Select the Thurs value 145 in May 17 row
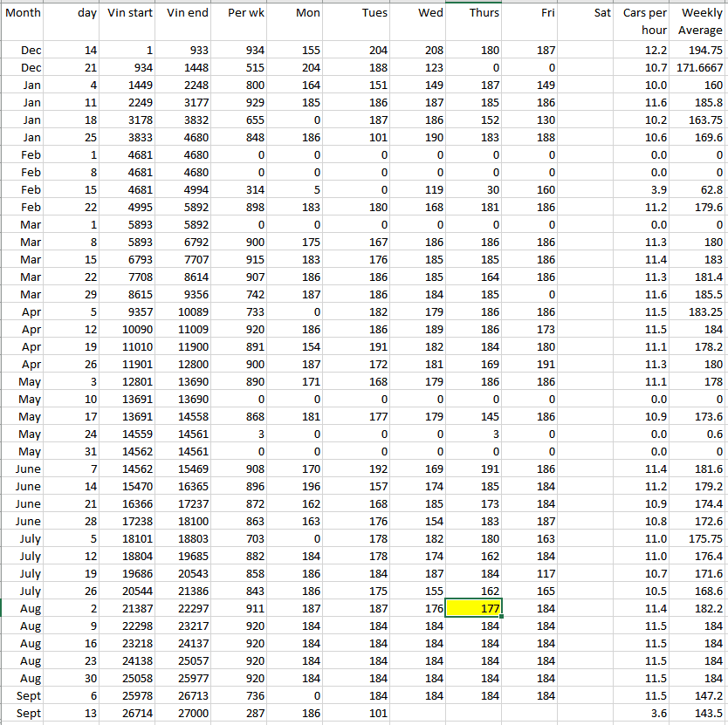 point(474,416)
